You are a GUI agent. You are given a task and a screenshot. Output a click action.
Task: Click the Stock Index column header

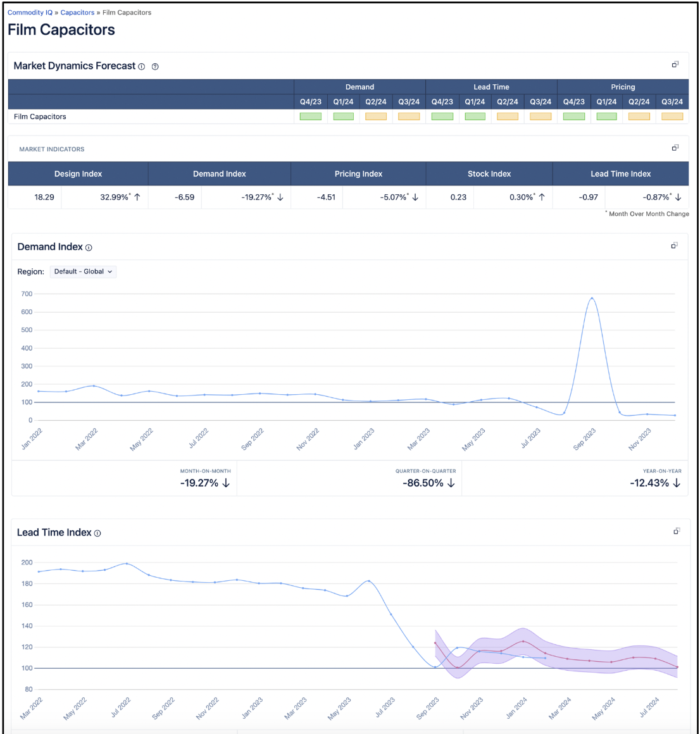point(489,174)
